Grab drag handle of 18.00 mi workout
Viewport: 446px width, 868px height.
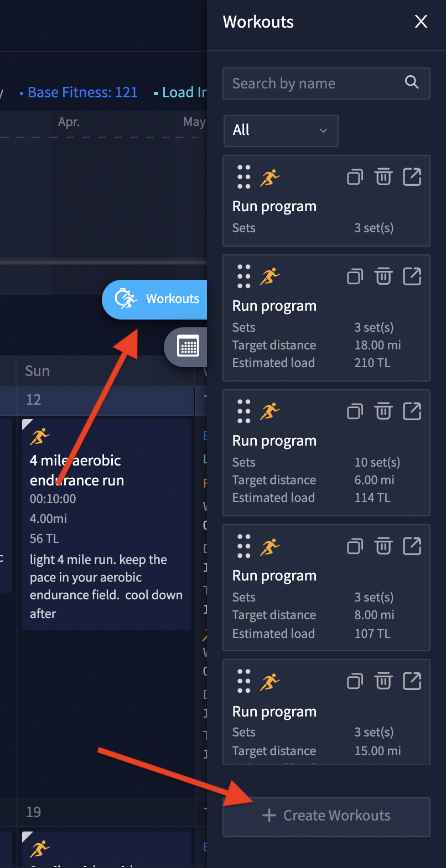pyautogui.click(x=243, y=276)
